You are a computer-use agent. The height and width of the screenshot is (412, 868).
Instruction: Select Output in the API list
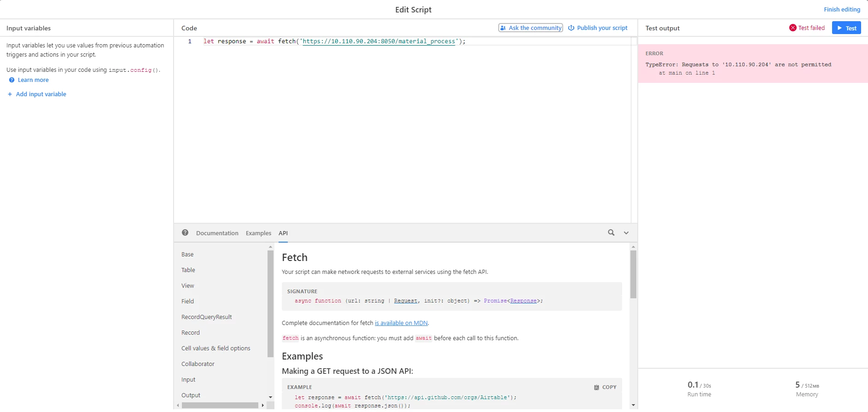[x=191, y=395]
